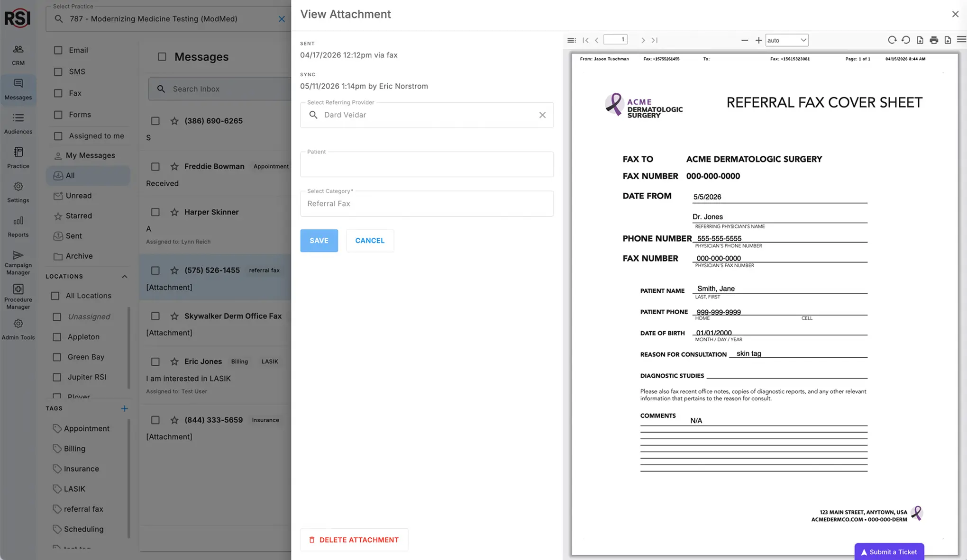Viewport: 967px width, 560px height.
Task: Check the Assigned to me checkbox
Action: pos(58,136)
